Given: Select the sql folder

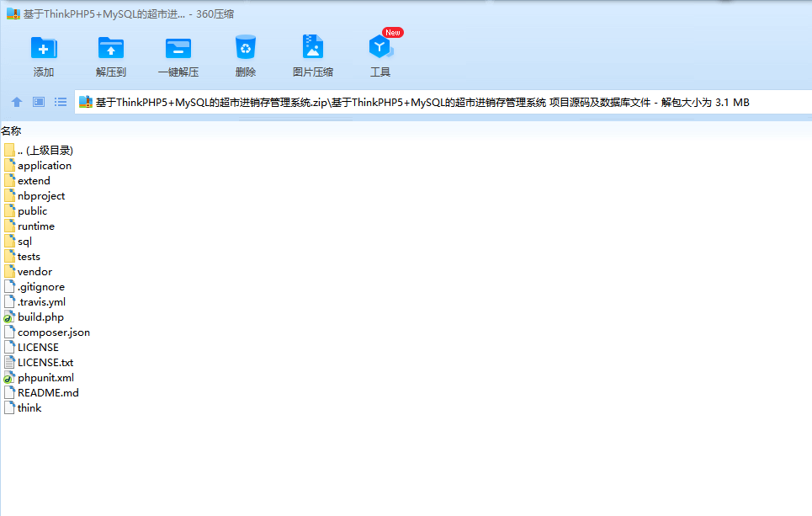Looking at the screenshot, I should 19,242.
